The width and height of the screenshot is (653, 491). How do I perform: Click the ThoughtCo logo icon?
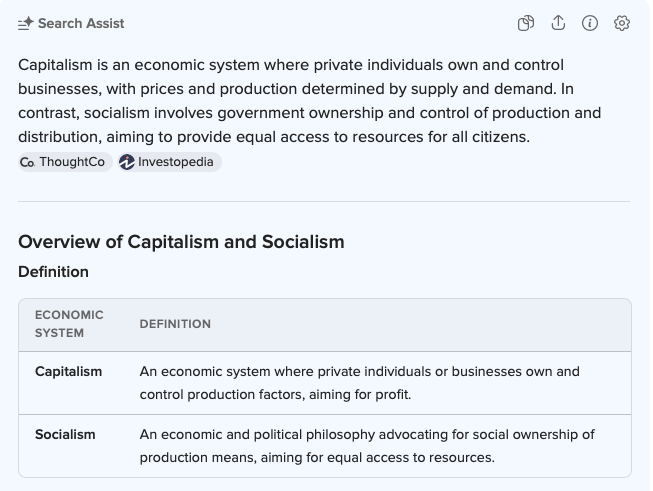click(x=27, y=162)
